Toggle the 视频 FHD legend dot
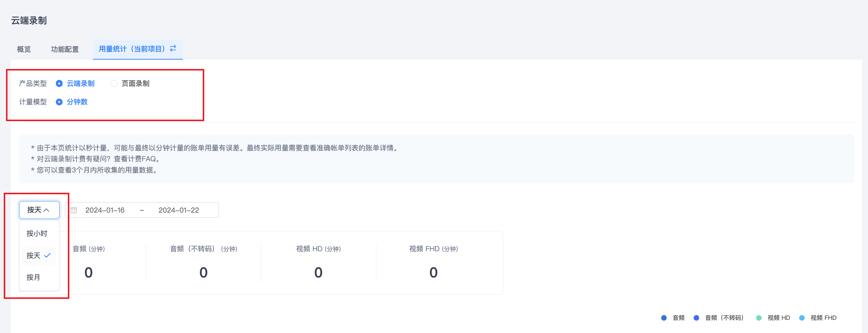 (x=802, y=318)
